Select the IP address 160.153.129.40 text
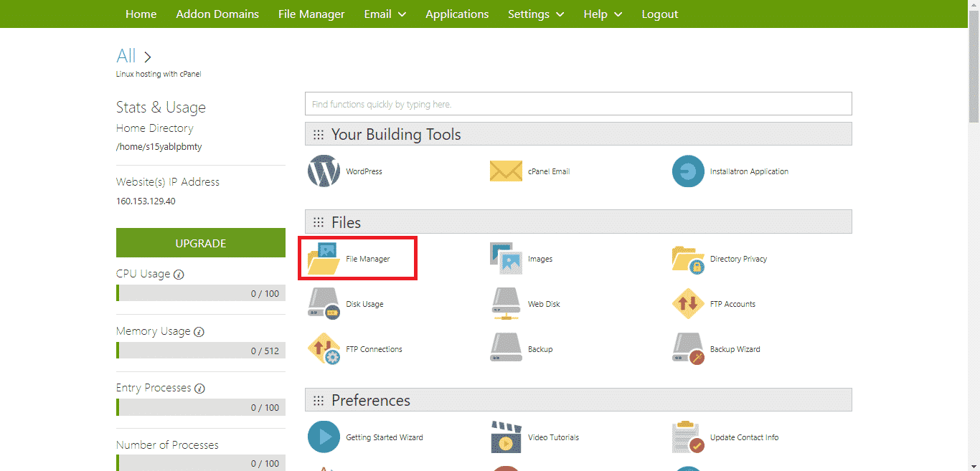980x471 pixels. tap(146, 201)
